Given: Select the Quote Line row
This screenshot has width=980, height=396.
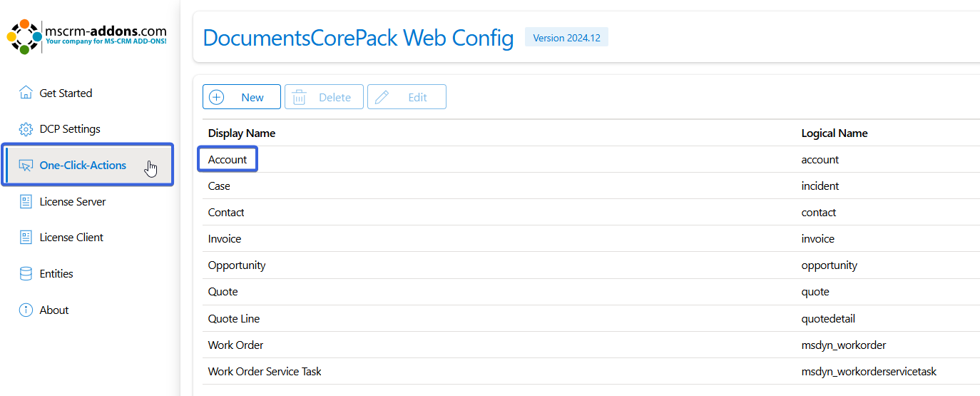Looking at the screenshot, I should pos(234,319).
